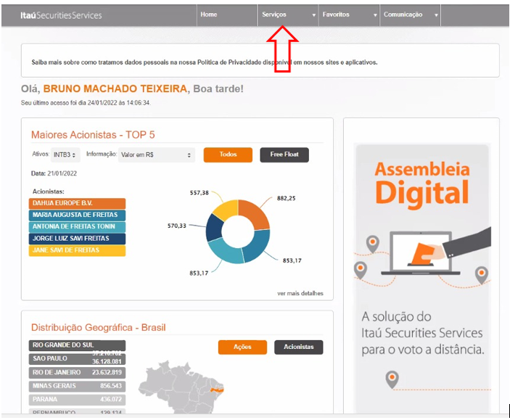This screenshot has height=420, width=510.
Task: Select shareholder JORGE LUIZ SAVI FREITAS
Action: (x=77, y=239)
